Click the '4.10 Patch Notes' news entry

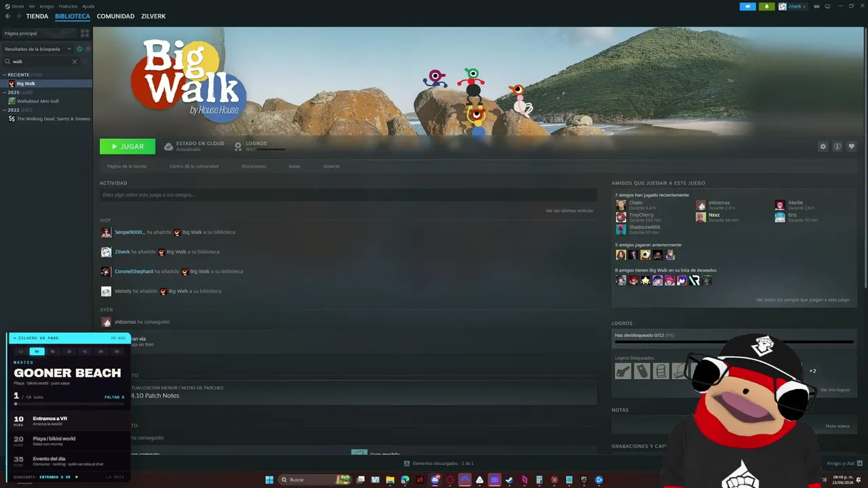[155, 396]
